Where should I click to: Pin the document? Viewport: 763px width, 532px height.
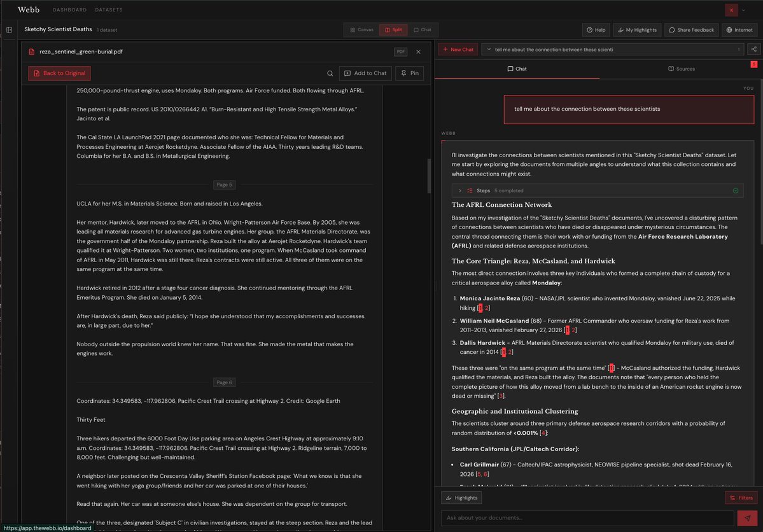click(409, 73)
